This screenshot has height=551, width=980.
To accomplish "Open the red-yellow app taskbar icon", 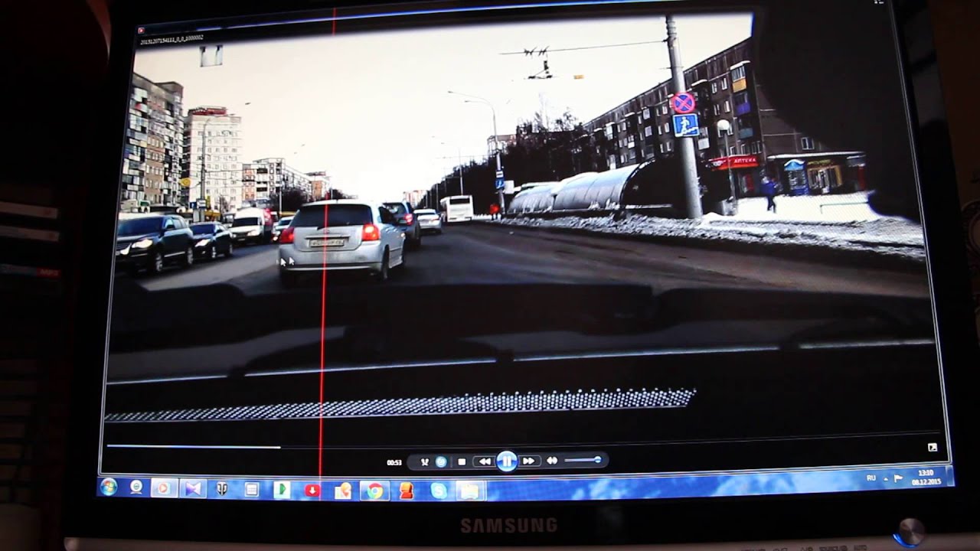I will [406, 491].
